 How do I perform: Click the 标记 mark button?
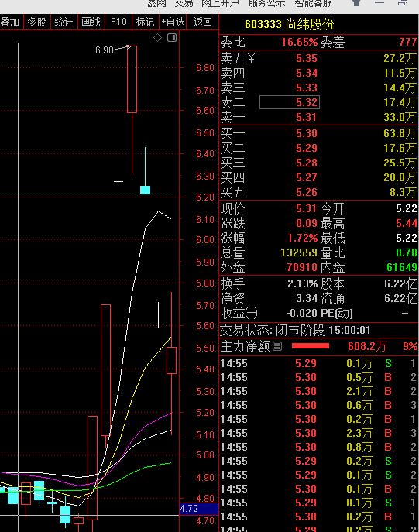[x=145, y=22]
